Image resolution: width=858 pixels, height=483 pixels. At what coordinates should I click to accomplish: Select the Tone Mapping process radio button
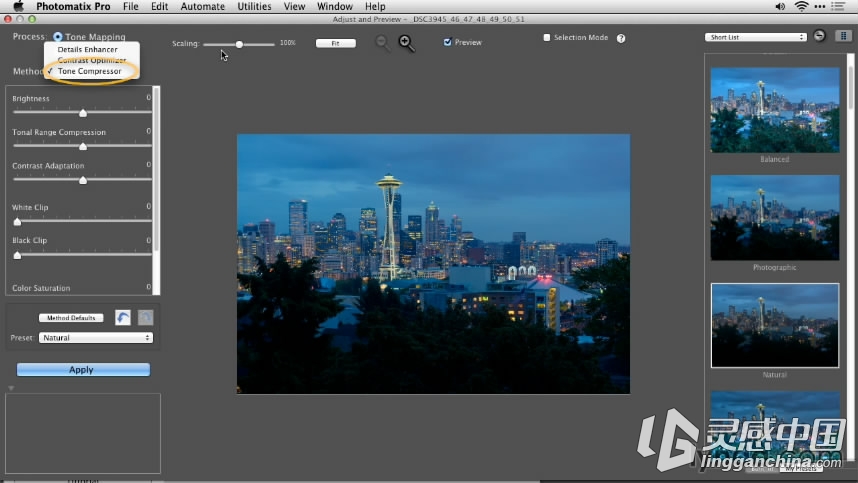[x=57, y=37]
